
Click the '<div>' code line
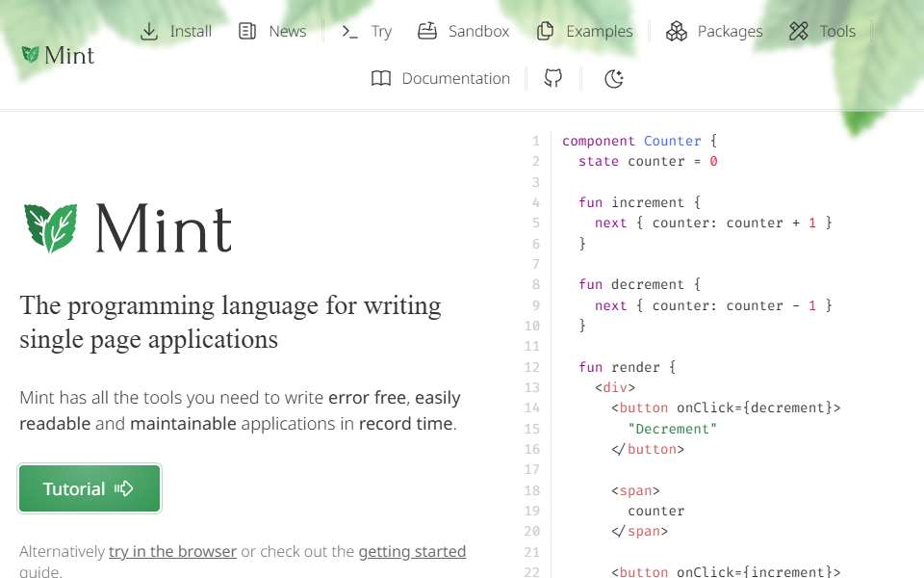click(615, 387)
